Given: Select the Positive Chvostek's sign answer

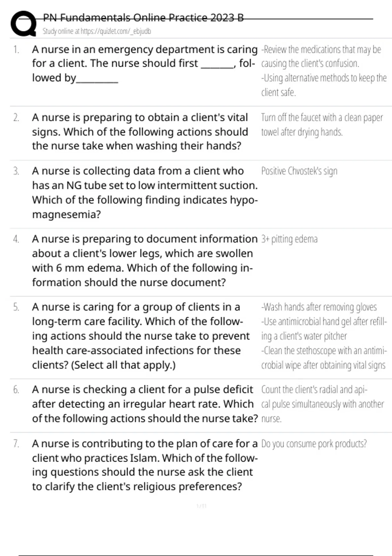Looking at the screenshot, I should 299,171.
